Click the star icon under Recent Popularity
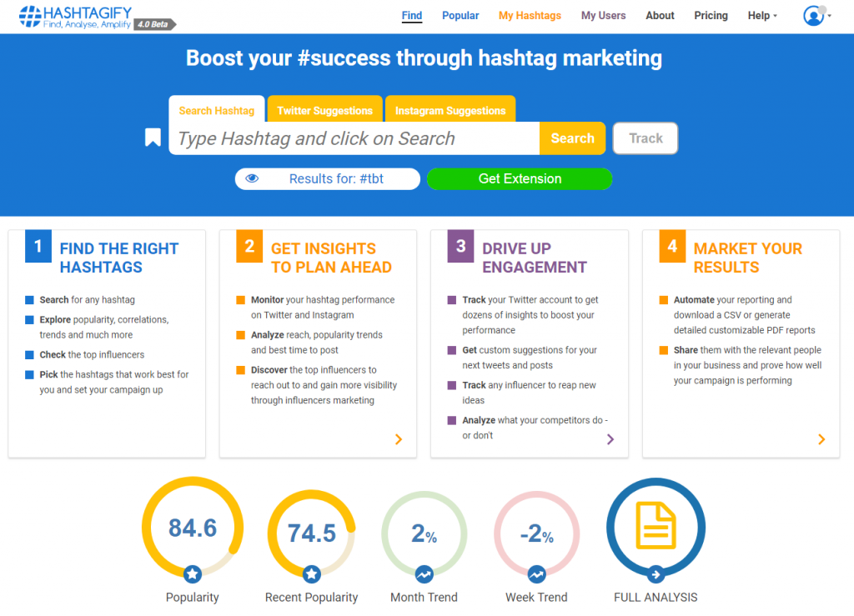This screenshot has height=616, width=854. pyautogui.click(x=312, y=573)
